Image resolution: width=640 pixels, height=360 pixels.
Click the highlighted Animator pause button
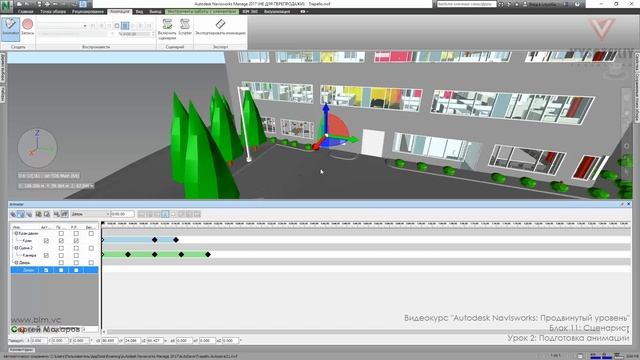tap(165, 214)
